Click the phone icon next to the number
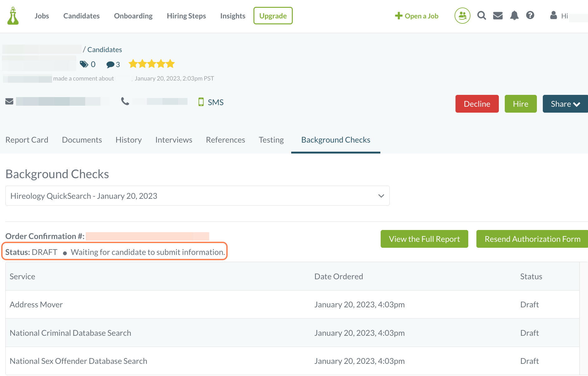The height and width of the screenshot is (376, 588). pyautogui.click(x=125, y=101)
